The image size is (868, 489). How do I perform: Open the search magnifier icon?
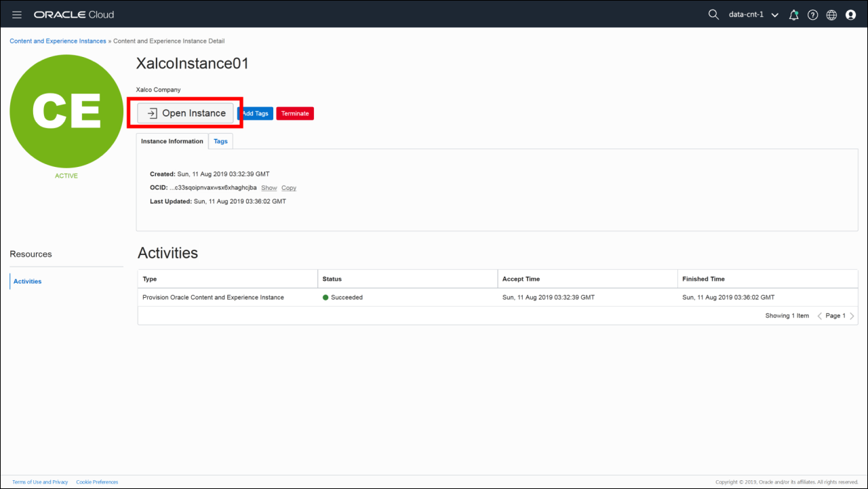click(713, 14)
